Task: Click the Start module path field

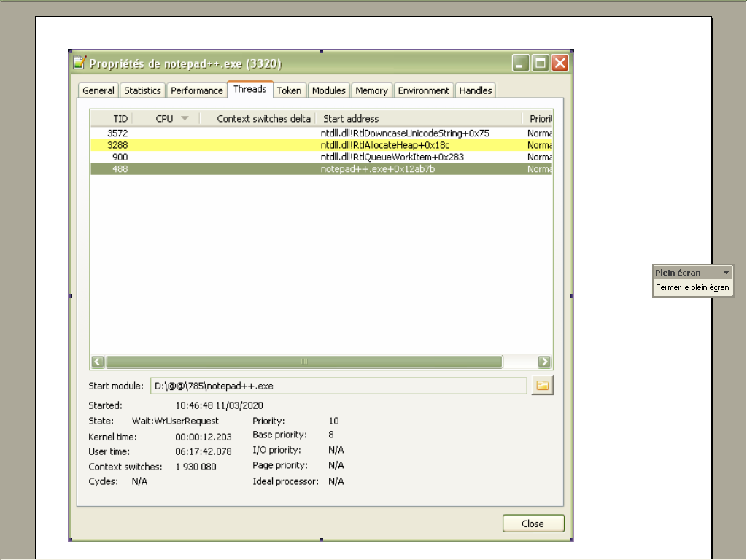Action: 338,386
